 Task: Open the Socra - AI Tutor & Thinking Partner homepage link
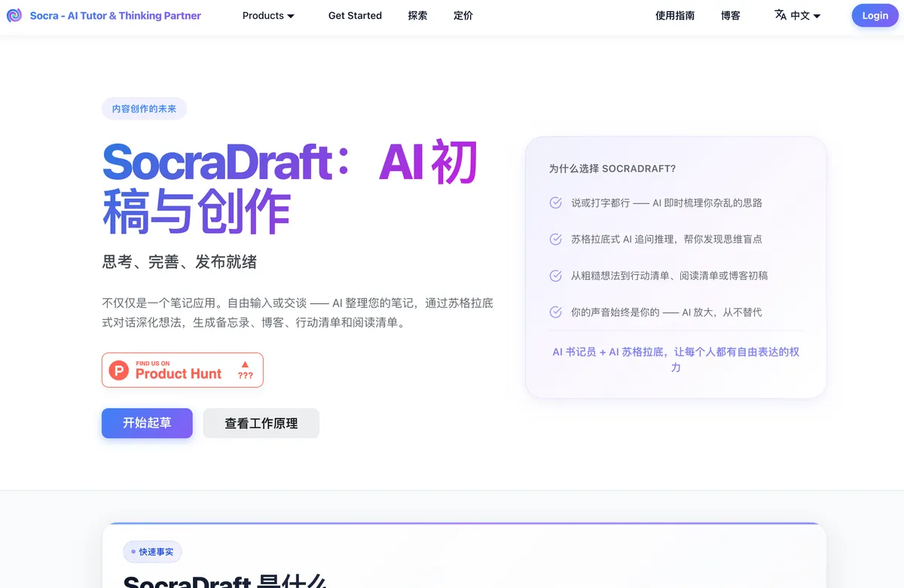click(115, 15)
